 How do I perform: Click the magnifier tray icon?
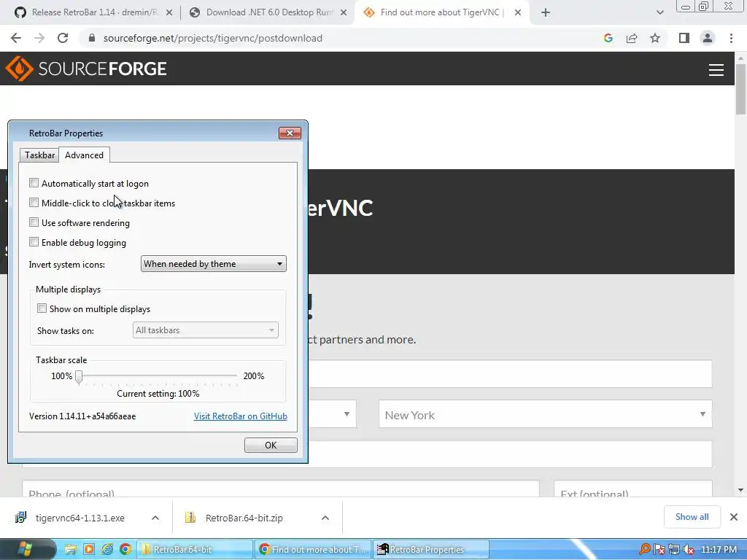point(645,550)
